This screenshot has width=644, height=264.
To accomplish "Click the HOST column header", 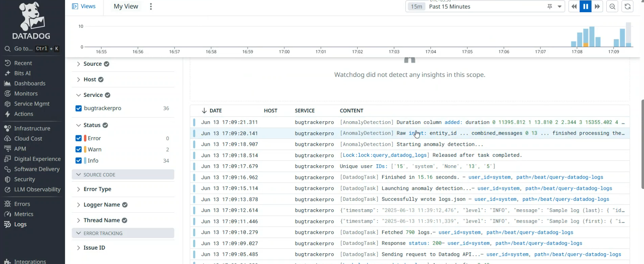I will point(271,111).
